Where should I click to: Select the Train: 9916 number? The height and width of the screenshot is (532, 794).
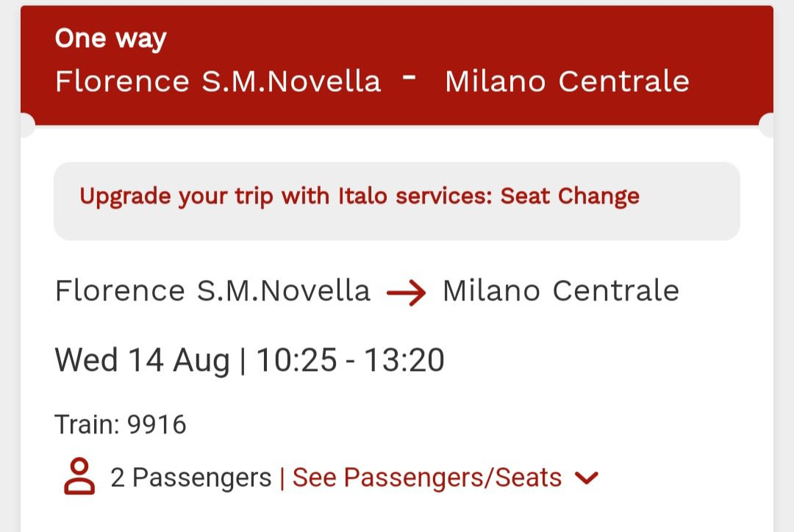pyautogui.click(x=121, y=425)
